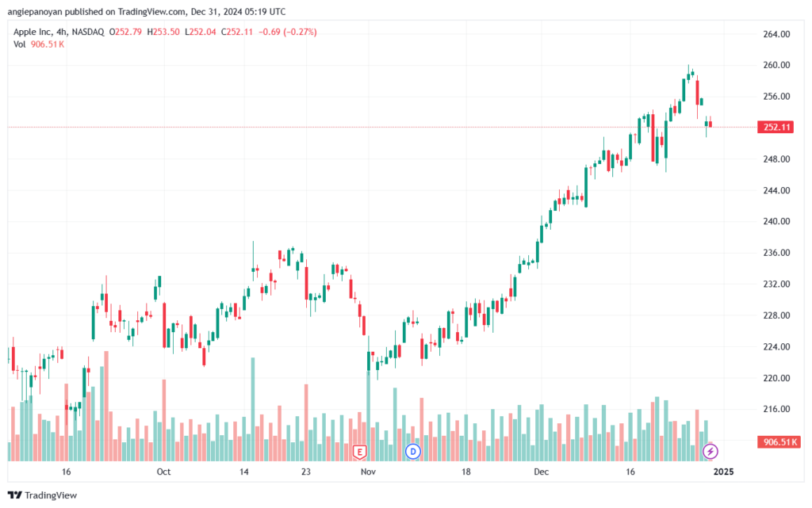812x508 pixels.
Task: Click the Vol indicator legend label
Action: pos(19,44)
